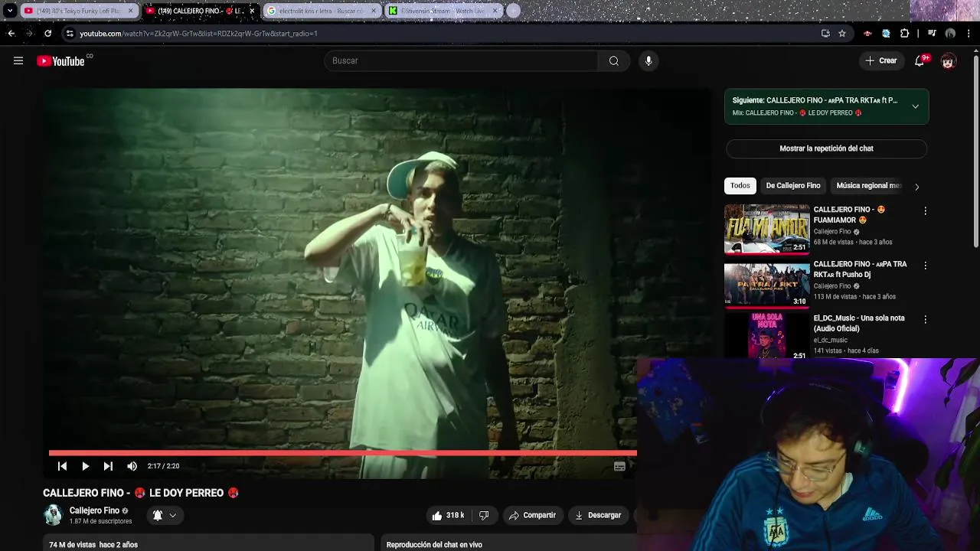Select the Todos filter chip
Viewport: 980px width, 551px height.
coord(740,185)
